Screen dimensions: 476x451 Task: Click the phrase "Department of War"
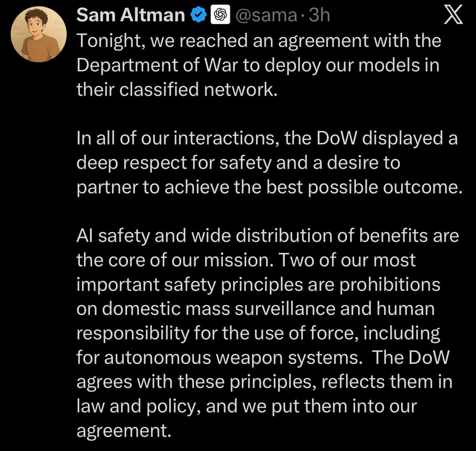pos(157,65)
